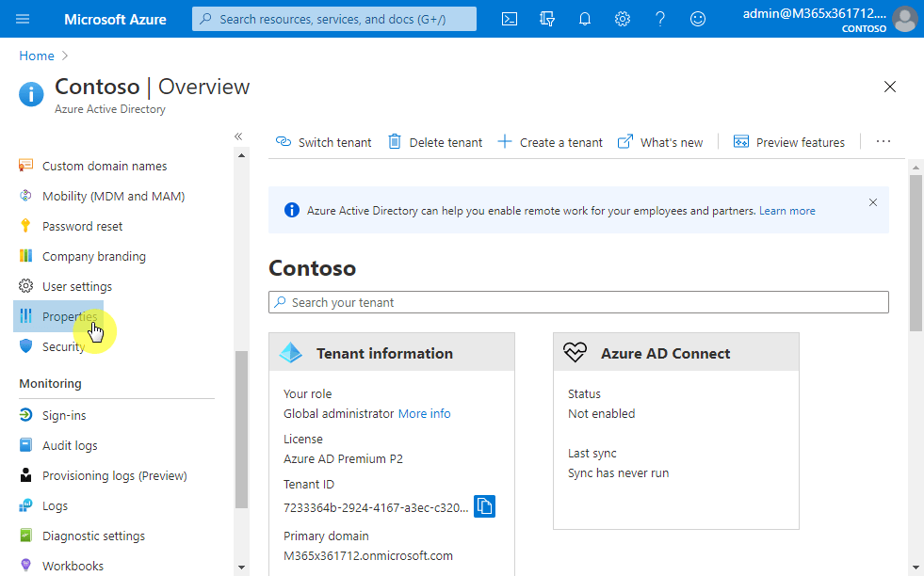Click the Security shield icon
This screenshot has width=924, height=576.
pos(25,346)
